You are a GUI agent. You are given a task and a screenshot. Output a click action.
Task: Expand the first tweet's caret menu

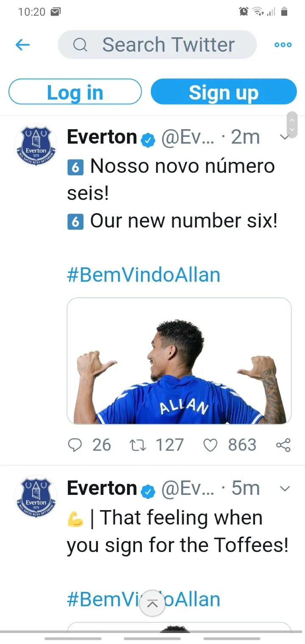coord(284,137)
